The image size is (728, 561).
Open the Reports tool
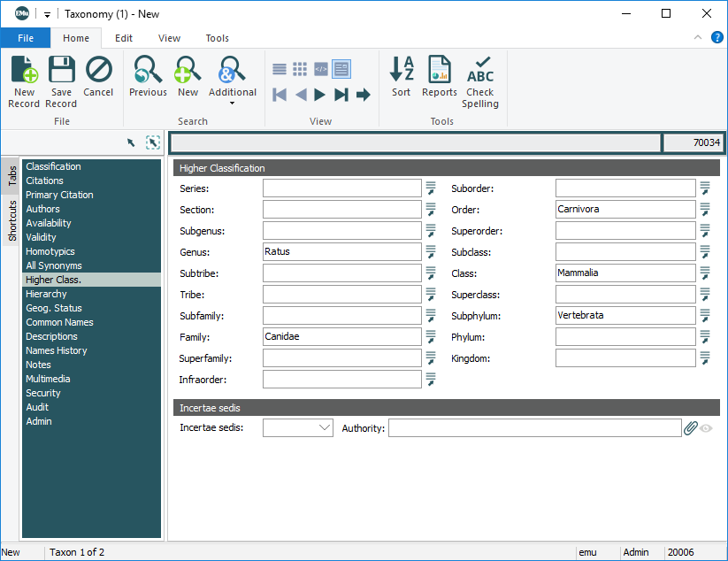pyautogui.click(x=439, y=71)
